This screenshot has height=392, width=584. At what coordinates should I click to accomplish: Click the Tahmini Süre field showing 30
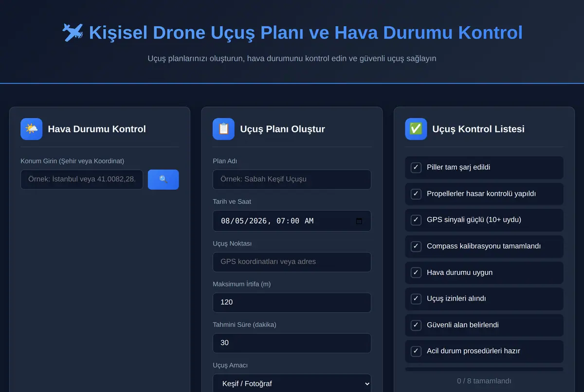tap(292, 343)
